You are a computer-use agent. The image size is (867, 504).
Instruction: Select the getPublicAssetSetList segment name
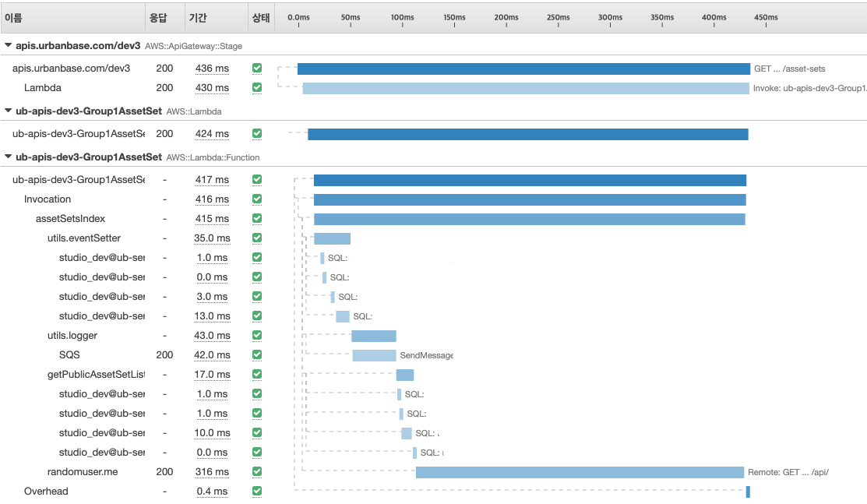pyautogui.click(x=96, y=375)
